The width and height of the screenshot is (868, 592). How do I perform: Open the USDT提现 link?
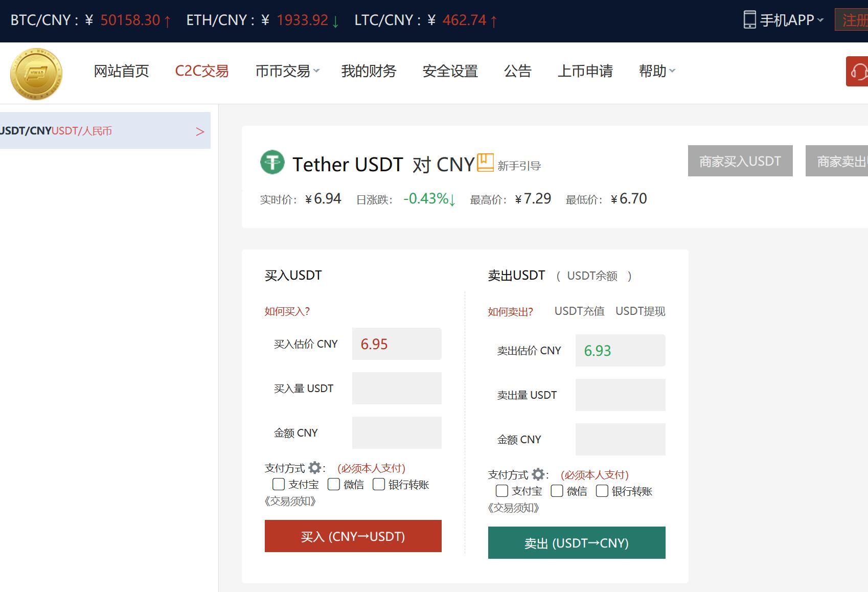coord(641,311)
